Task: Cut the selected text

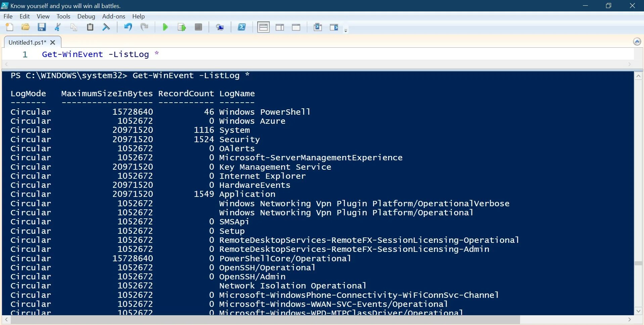Action: pos(57,27)
